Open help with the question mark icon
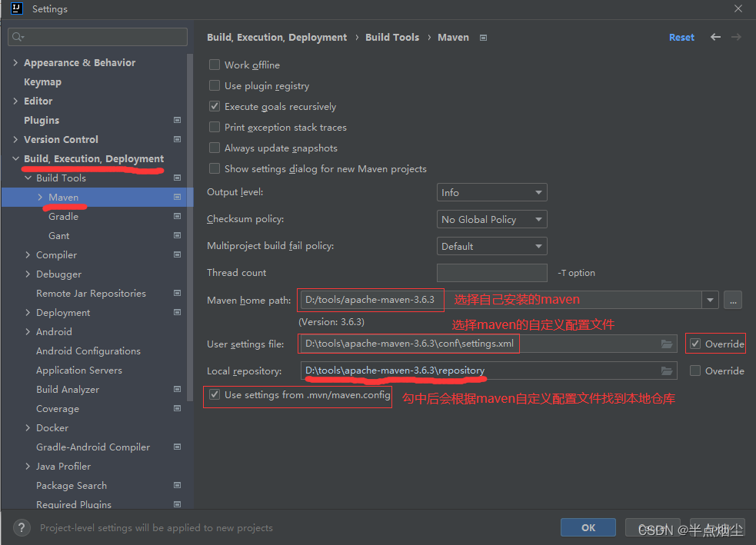756x545 pixels. (22, 527)
